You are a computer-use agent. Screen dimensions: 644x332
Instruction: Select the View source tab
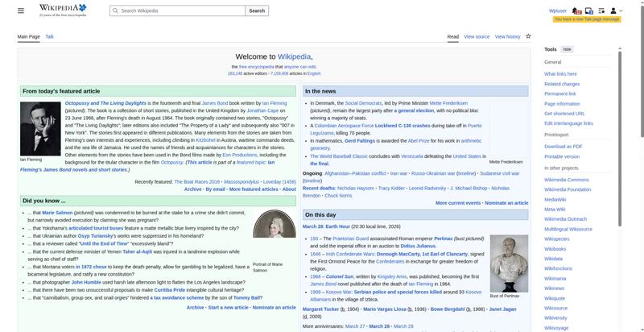tap(477, 36)
